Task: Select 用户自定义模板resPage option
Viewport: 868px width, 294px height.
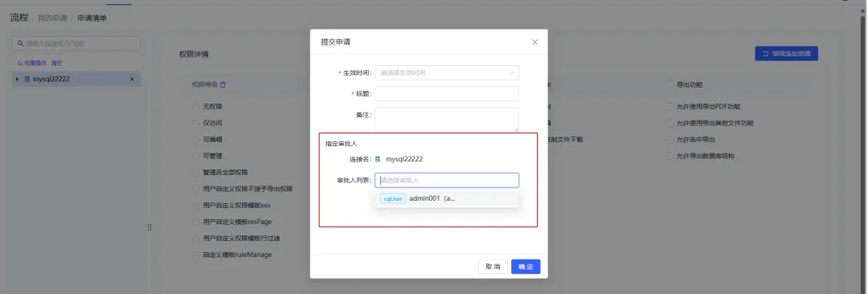Action: click(x=194, y=222)
